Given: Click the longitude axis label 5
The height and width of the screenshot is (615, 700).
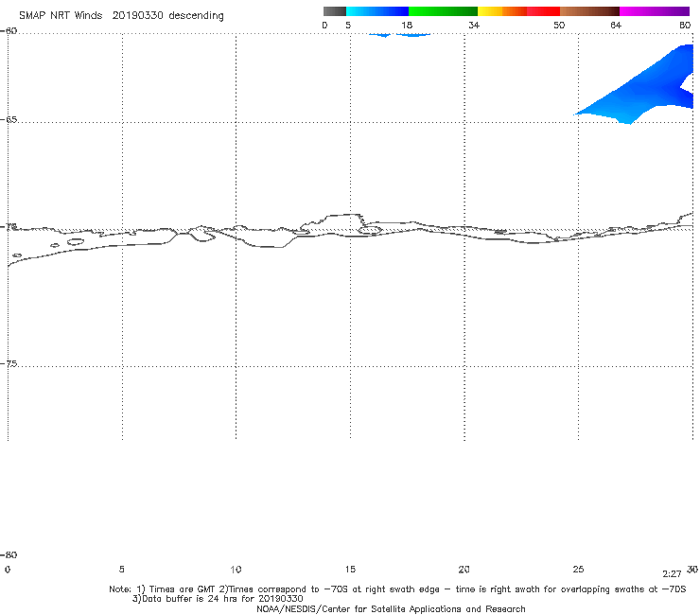Looking at the screenshot, I should pos(121,570).
